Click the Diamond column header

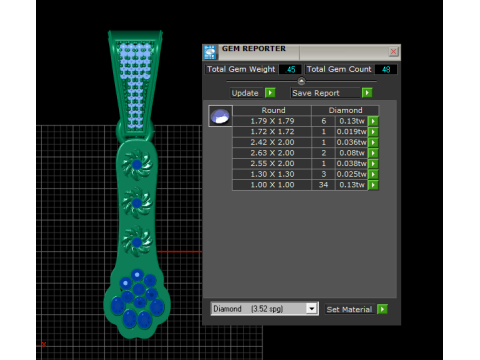(345, 110)
